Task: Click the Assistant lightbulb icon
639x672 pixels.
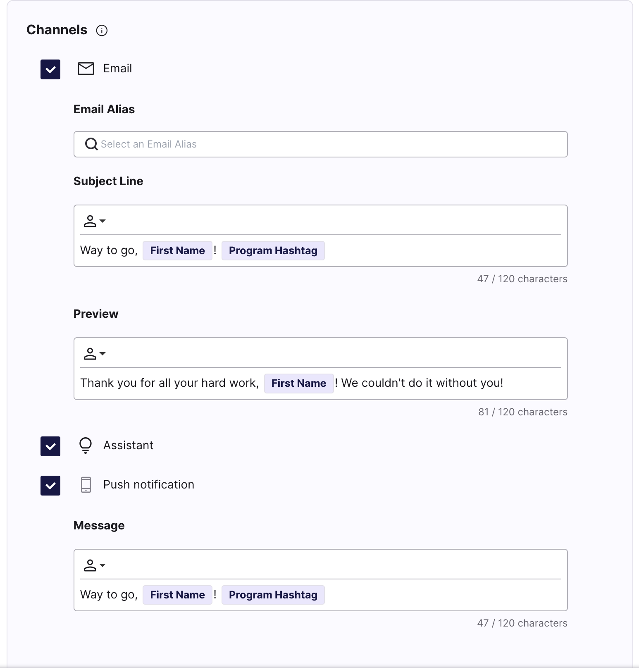Action: (86, 446)
